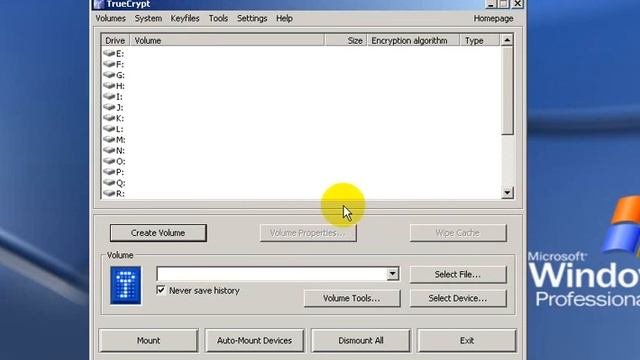640x360 pixels.
Task: Select drive M: in the drive list
Action: (x=114, y=140)
